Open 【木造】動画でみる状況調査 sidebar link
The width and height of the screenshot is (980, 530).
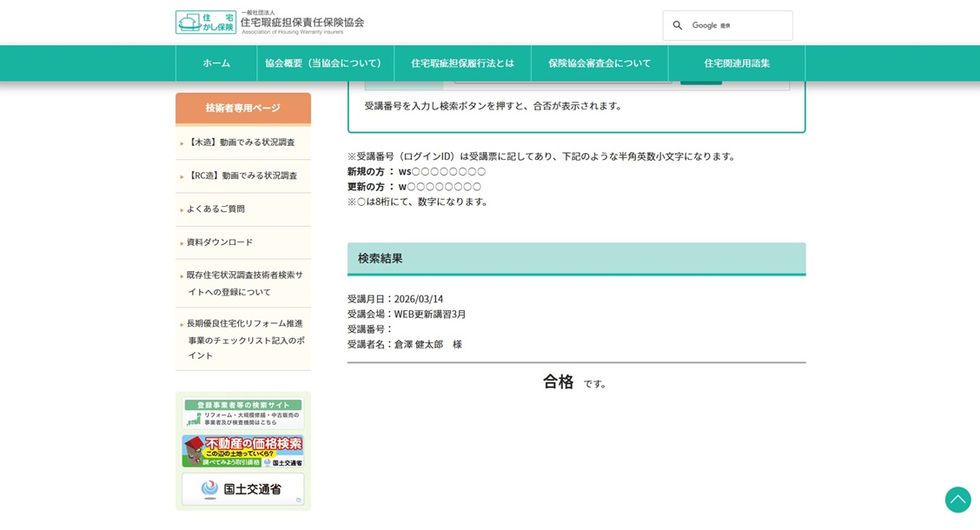pos(241,142)
